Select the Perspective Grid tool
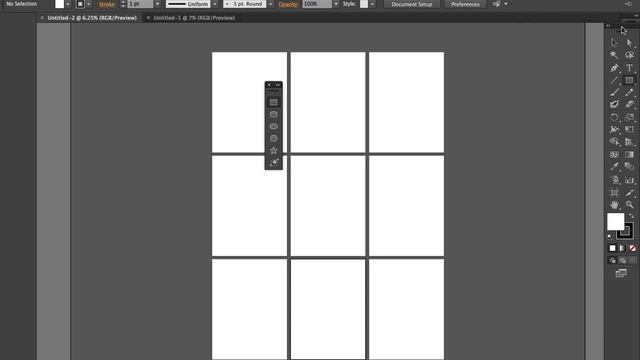 pos(629,142)
